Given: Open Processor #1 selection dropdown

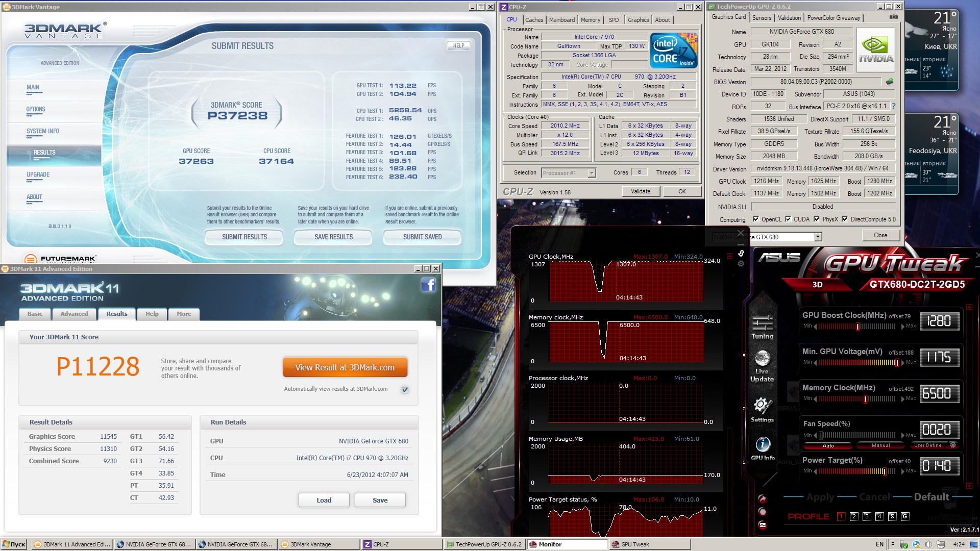Looking at the screenshot, I should click(x=592, y=173).
